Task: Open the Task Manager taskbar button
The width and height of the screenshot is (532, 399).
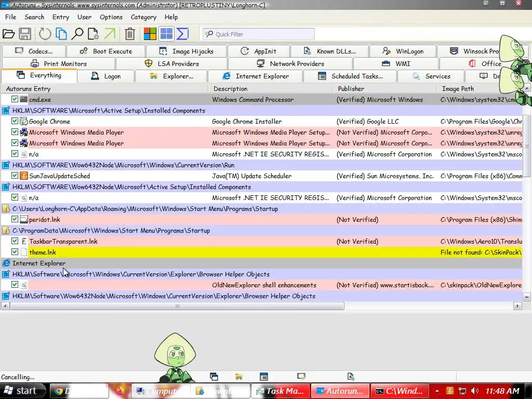Action: tap(280, 391)
